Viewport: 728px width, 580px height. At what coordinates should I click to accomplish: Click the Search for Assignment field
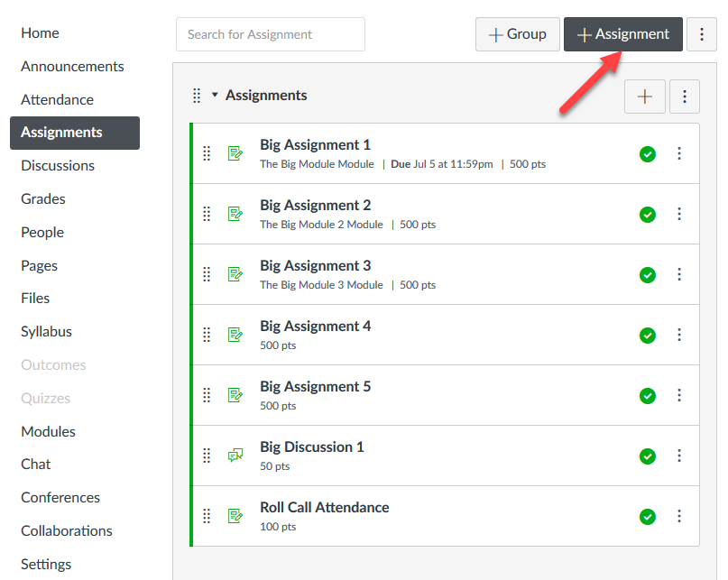coord(270,34)
